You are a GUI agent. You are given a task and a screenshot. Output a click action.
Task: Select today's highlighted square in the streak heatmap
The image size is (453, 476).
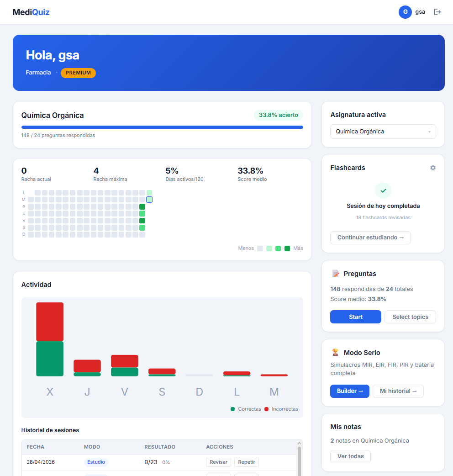tap(149, 200)
